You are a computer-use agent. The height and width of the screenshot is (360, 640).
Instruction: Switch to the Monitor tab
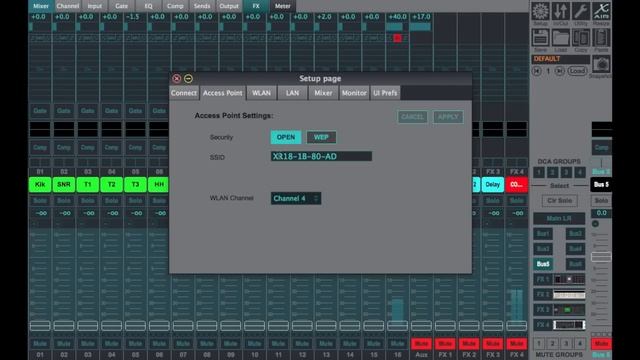tap(354, 93)
